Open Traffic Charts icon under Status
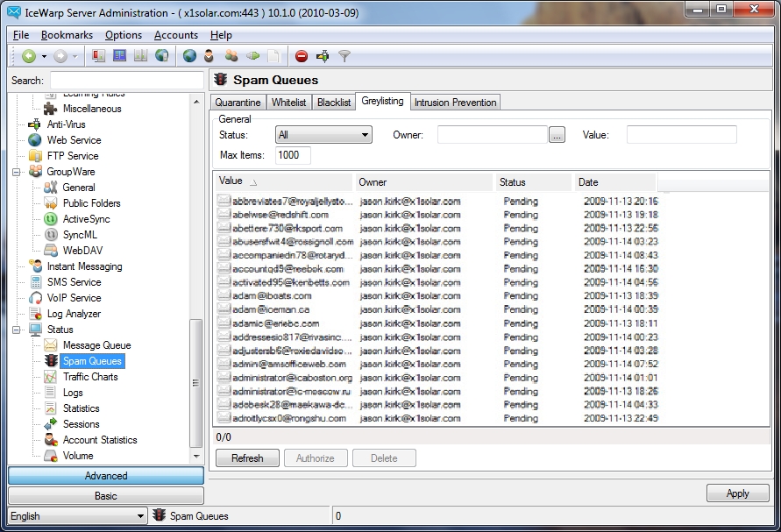Image resolution: width=781 pixels, height=532 pixels. coord(51,377)
